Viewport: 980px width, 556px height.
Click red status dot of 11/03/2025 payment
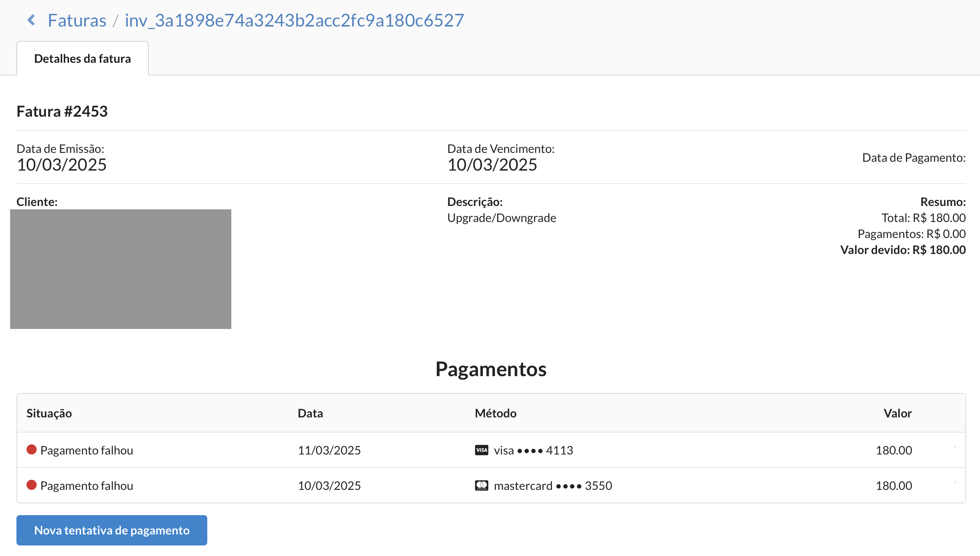(x=32, y=449)
